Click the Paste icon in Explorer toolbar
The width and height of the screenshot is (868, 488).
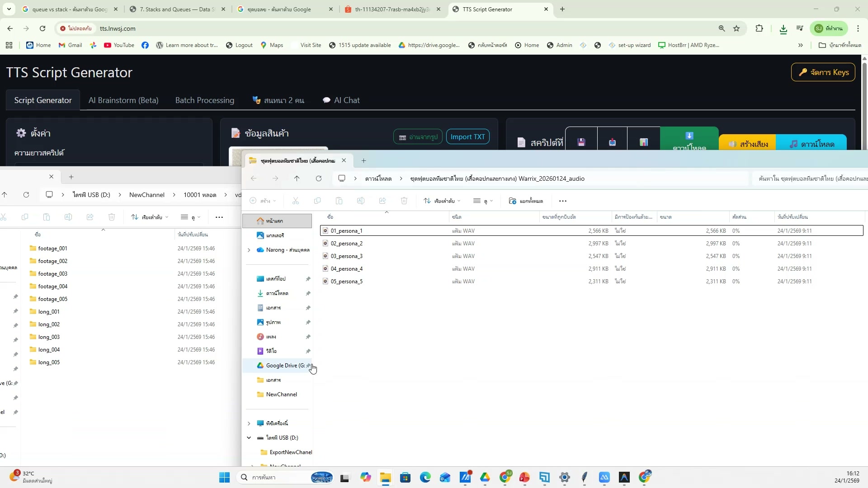click(x=339, y=201)
